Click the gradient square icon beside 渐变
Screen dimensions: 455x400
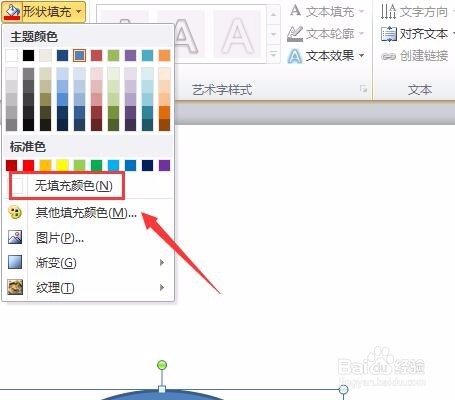15,262
